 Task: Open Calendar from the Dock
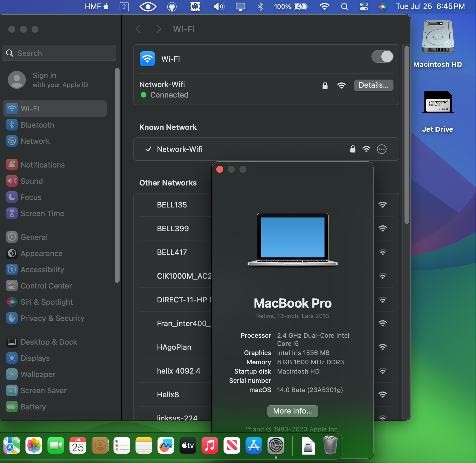pyautogui.click(x=78, y=445)
